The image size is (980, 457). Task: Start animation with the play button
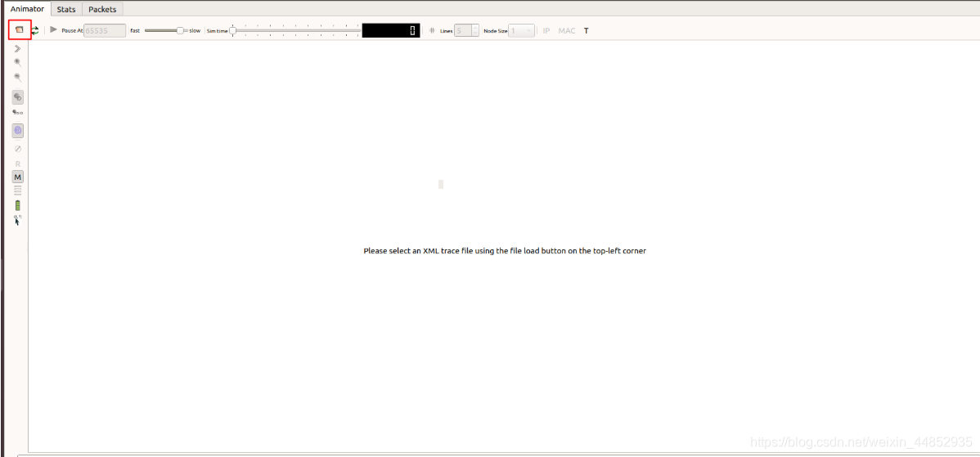[54, 29]
